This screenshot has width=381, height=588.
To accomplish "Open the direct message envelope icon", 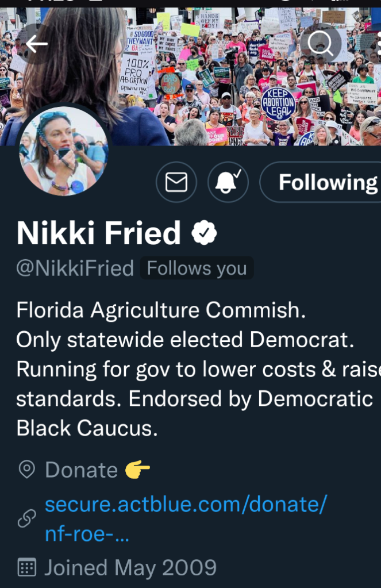I will coord(176,182).
